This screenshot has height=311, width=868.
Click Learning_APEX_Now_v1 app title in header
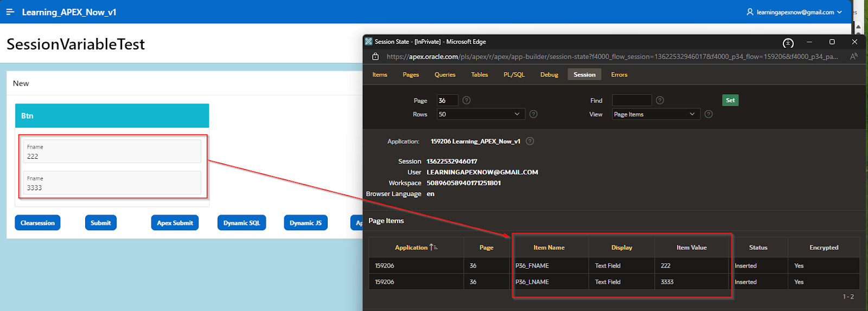coord(69,12)
